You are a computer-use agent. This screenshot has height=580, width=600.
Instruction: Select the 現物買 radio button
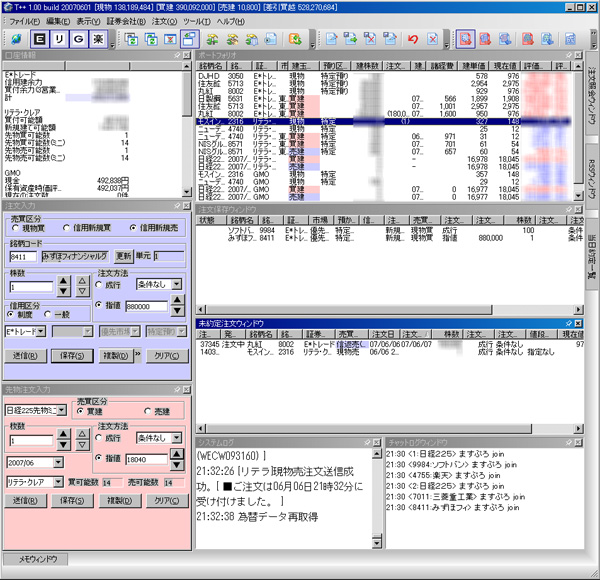(x=16, y=228)
